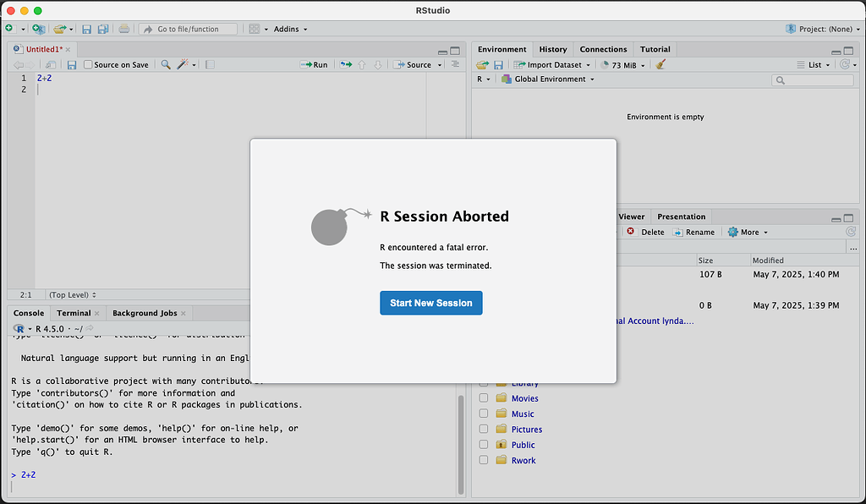Click the broom icon to clear Environment
This screenshot has height=504, width=866.
(x=661, y=64)
